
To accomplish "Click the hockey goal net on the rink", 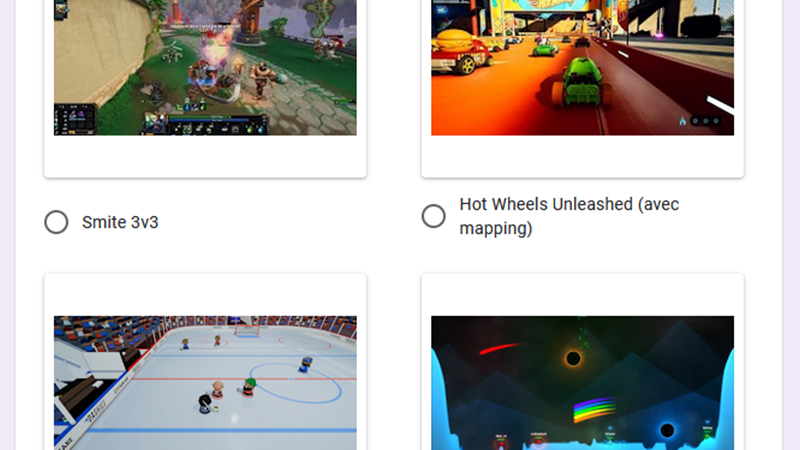I will 247,331.
